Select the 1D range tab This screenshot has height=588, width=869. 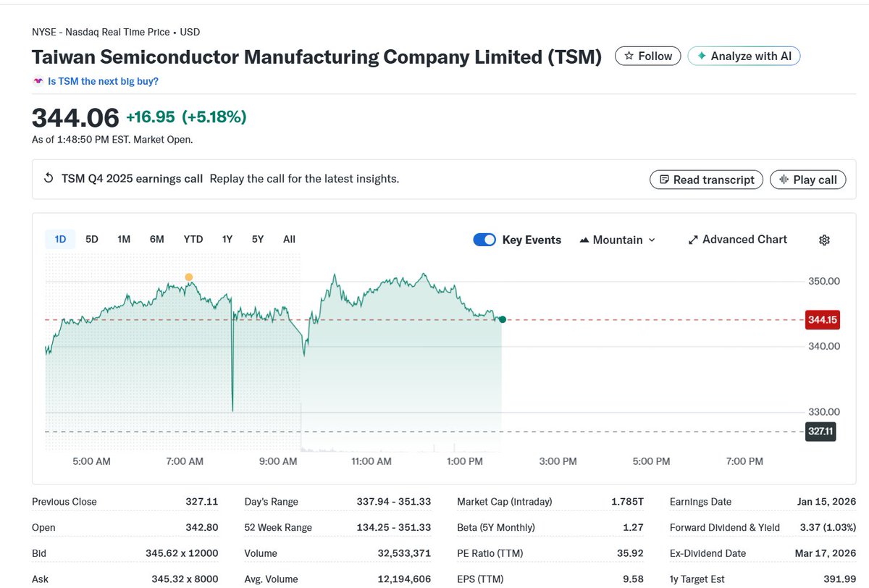pos(61,239)
